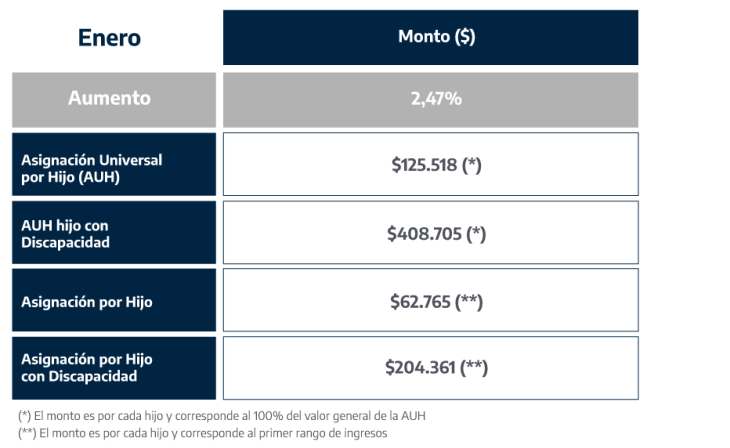Select the Asignación por Hijo row label

[87, 301]
